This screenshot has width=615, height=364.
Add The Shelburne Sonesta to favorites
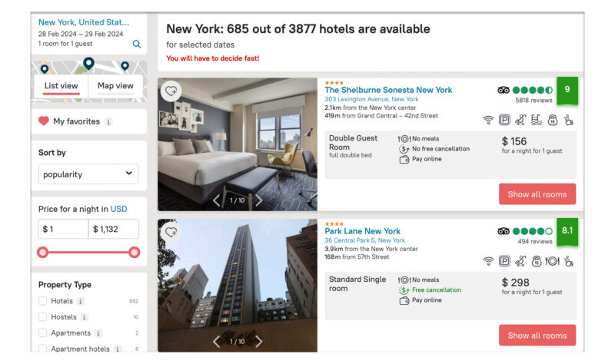click(x=171, y=91)
